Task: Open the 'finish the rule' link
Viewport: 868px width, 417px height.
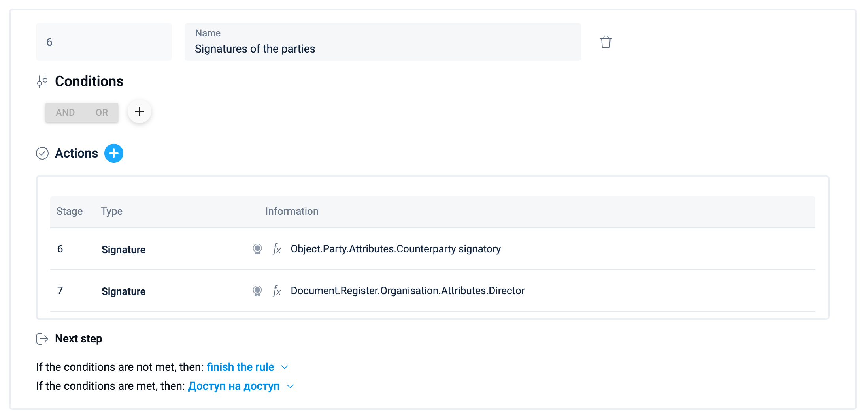Action: [240, 367]
